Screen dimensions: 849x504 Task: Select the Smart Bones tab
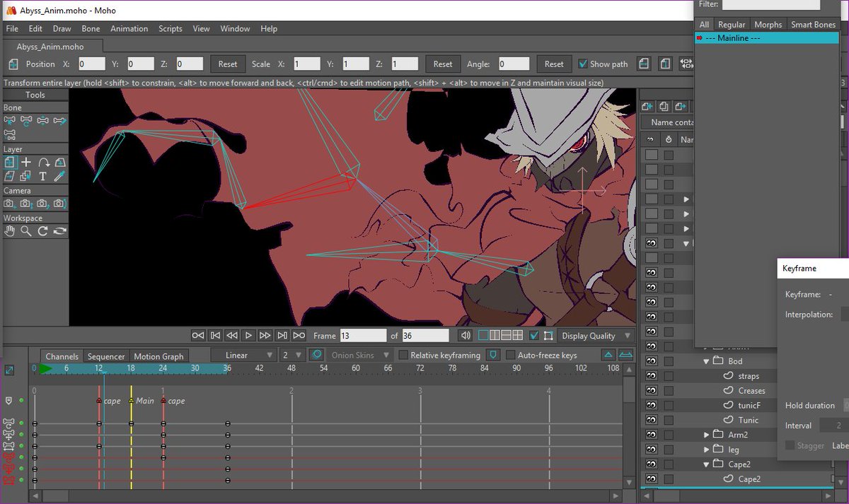[x=813, y=25]
